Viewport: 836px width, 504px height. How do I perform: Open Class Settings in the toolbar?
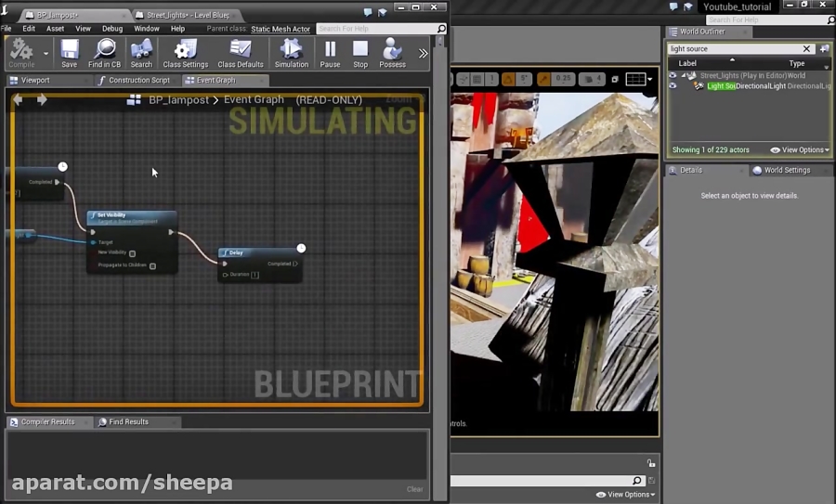pos(186,53)
